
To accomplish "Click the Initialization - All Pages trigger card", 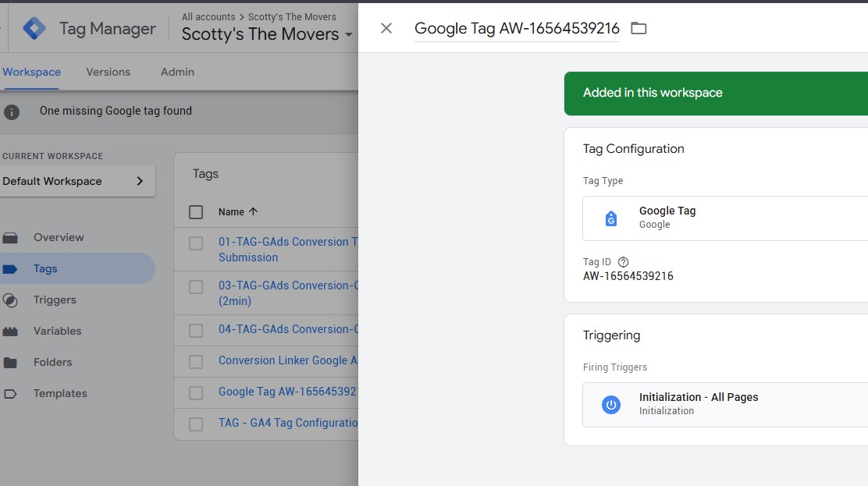I will pyautogui.click(x=725, y=405).
